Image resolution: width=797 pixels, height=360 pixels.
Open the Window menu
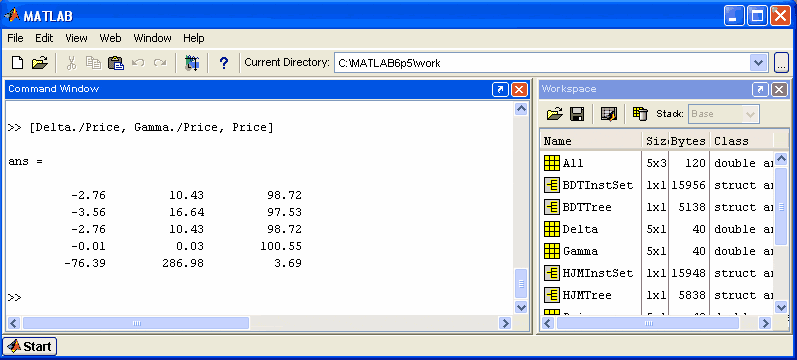[x=152, y=38]
